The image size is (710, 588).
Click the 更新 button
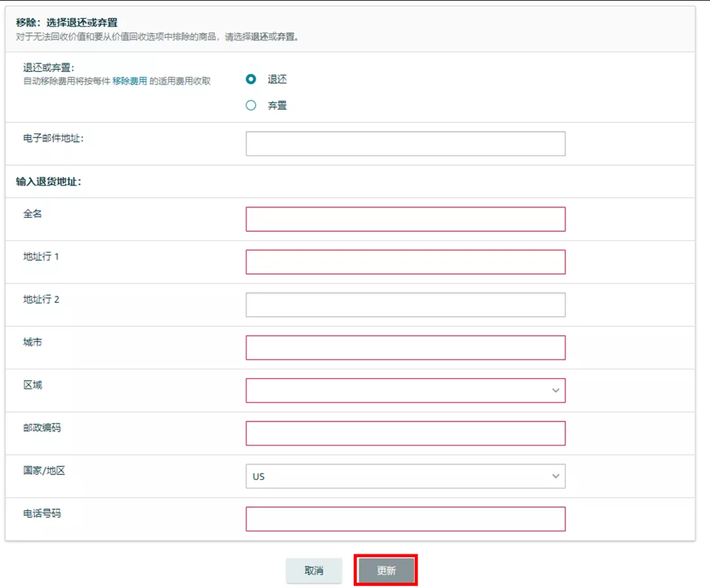387,571
